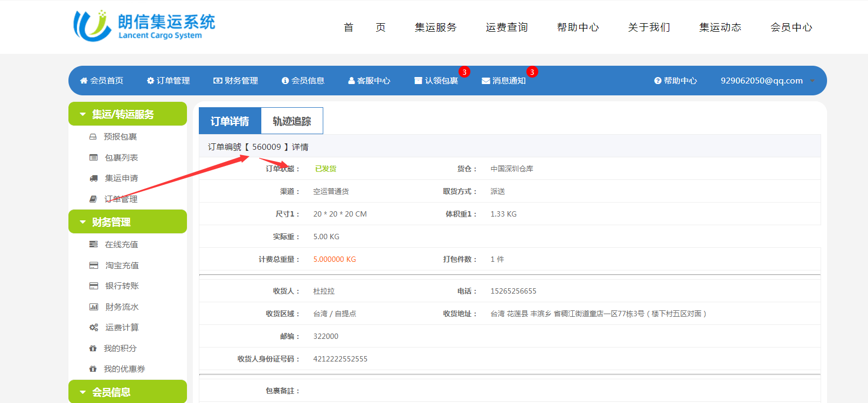Screen dimensions: 868x403
Task: Go to 在线充值 in the sidebar
Action: pyautogui.click(x=121, y=245)
